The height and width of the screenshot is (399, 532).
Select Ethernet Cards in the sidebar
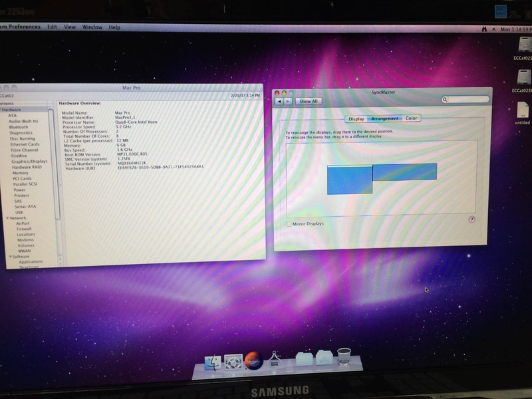click(25, 144)
